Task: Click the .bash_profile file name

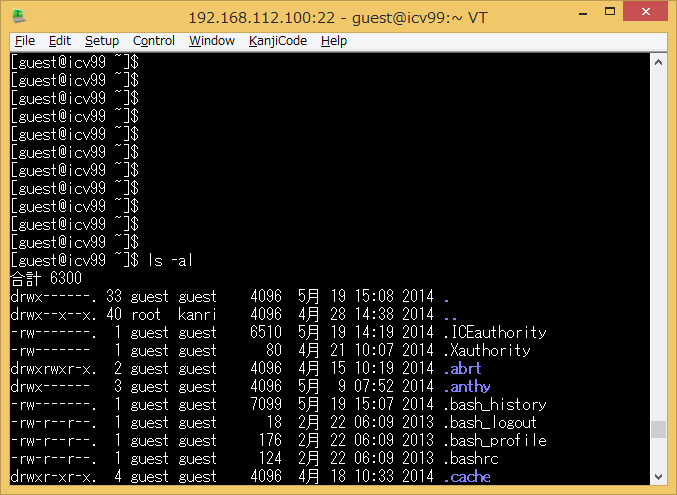Action: pos(495,441)
